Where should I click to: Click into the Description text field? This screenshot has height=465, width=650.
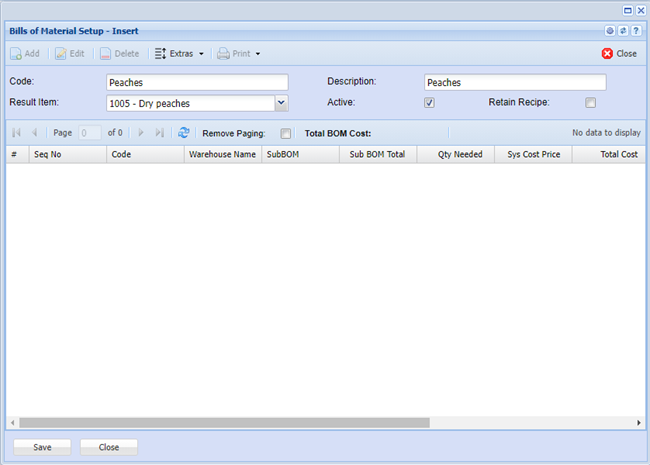tap(514, 83)
